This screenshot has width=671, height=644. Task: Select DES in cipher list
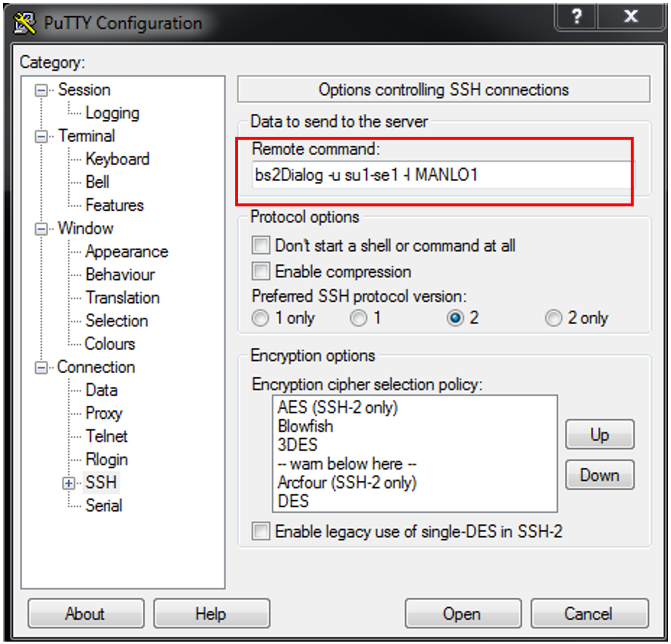point(293,501)
